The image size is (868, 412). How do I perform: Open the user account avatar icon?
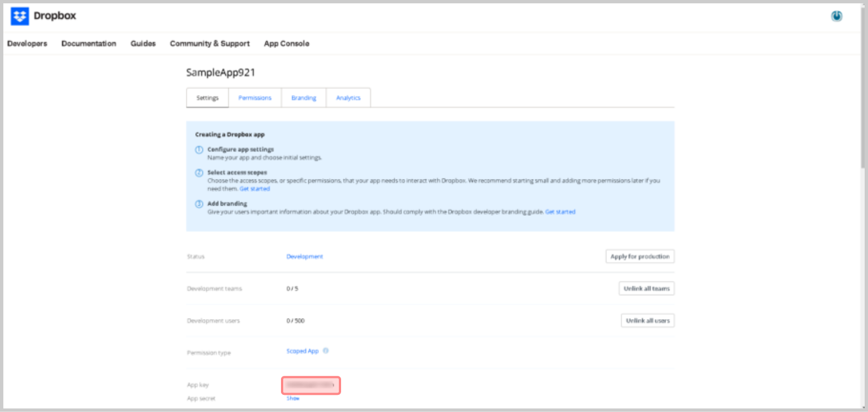(x=836, y=16)
